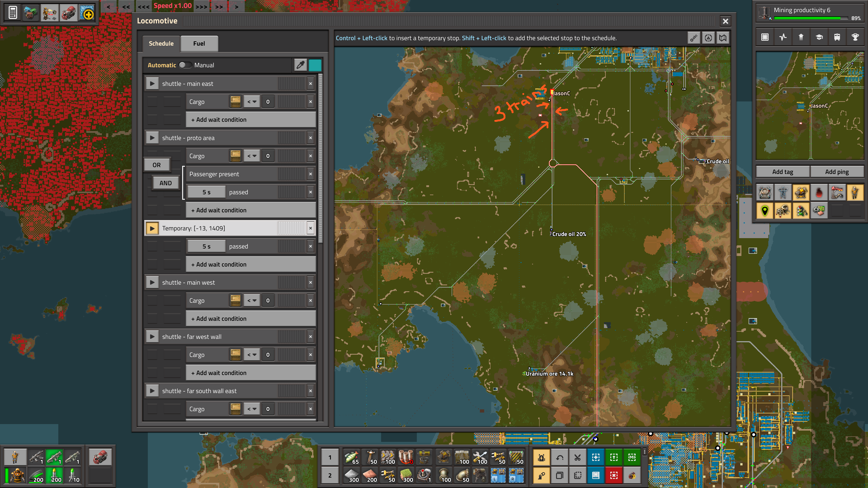Open the calculator tool in the top-left toolbar
Viewport: 868px width, 488px height.
[13, 13]
